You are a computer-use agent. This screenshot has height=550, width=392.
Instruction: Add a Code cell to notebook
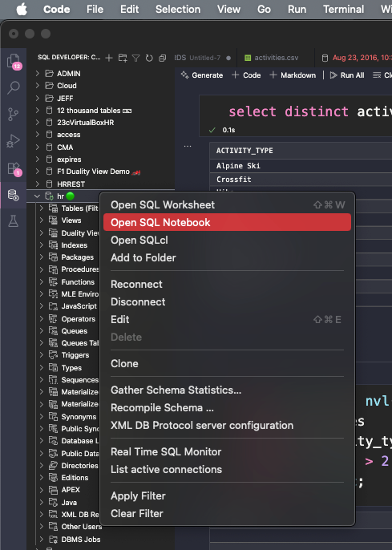tap(246, 75)
